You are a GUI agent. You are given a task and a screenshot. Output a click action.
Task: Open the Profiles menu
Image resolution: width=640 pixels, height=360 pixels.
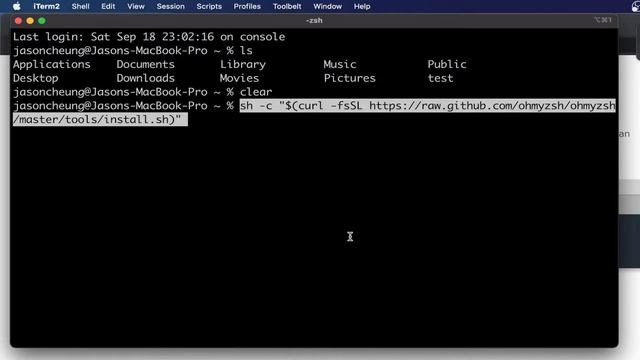tap(247, 7)
